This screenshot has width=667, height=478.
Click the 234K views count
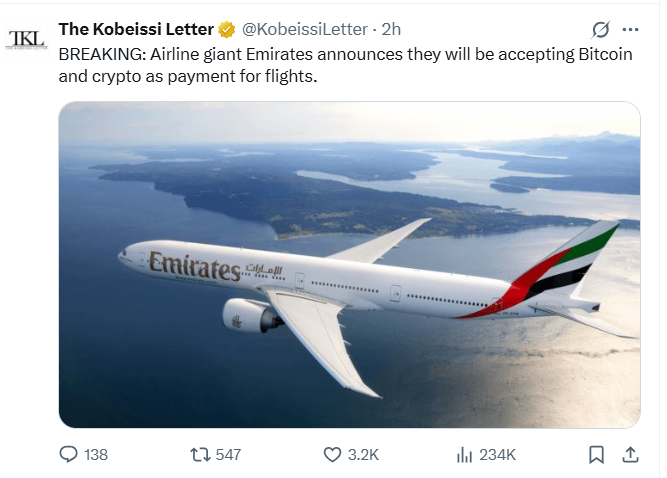click(497, 455)
